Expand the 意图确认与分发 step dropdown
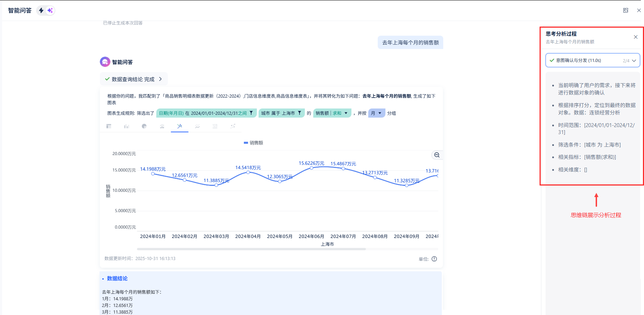 pos(592,60)
